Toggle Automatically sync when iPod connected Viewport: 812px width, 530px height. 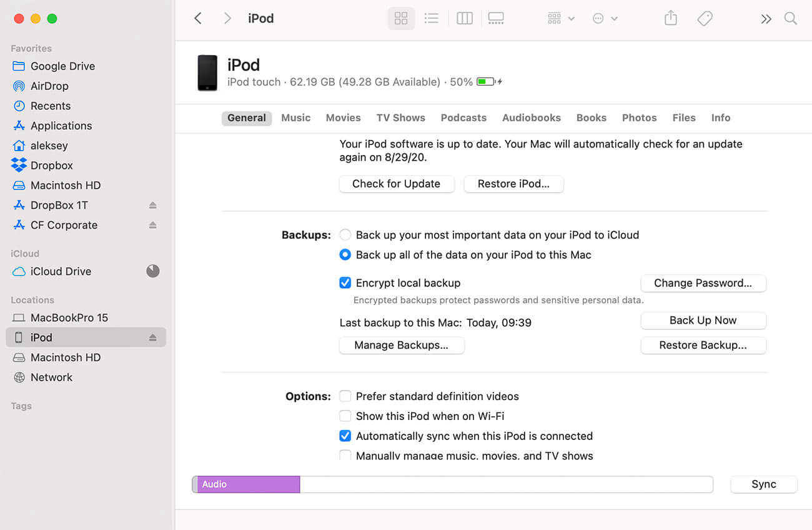[345, 436]
